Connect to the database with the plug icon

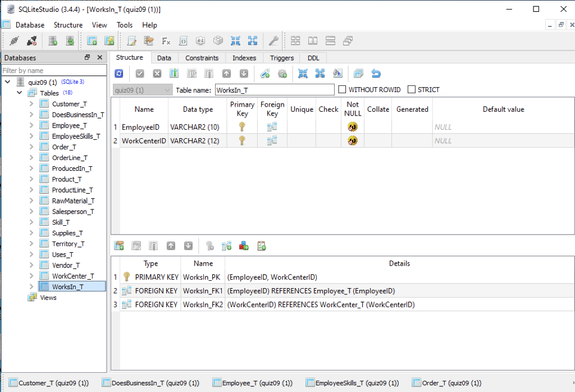click(x=14, y=40)
